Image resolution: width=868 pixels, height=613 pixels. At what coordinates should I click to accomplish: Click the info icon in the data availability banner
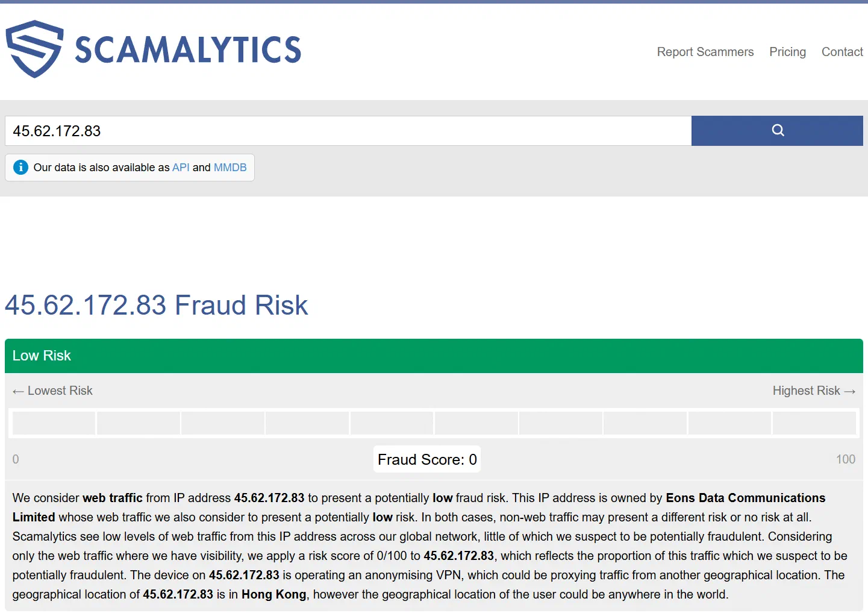click(x=20, y=168)
